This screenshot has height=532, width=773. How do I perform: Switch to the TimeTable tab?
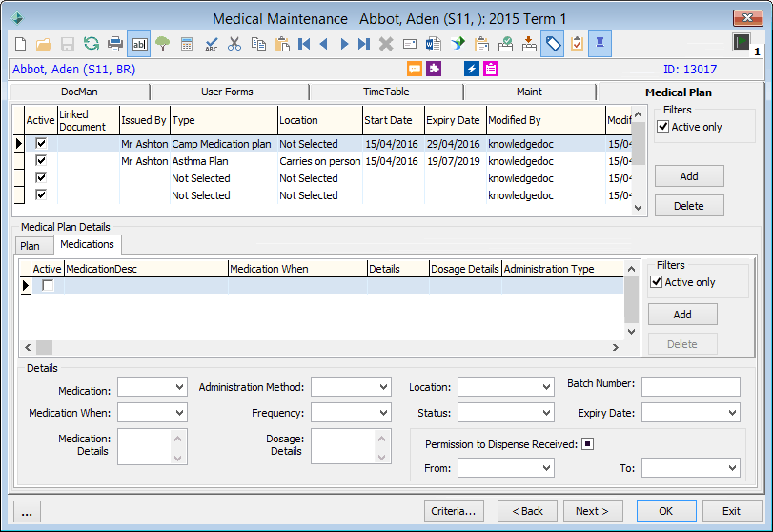pos(386,92)
